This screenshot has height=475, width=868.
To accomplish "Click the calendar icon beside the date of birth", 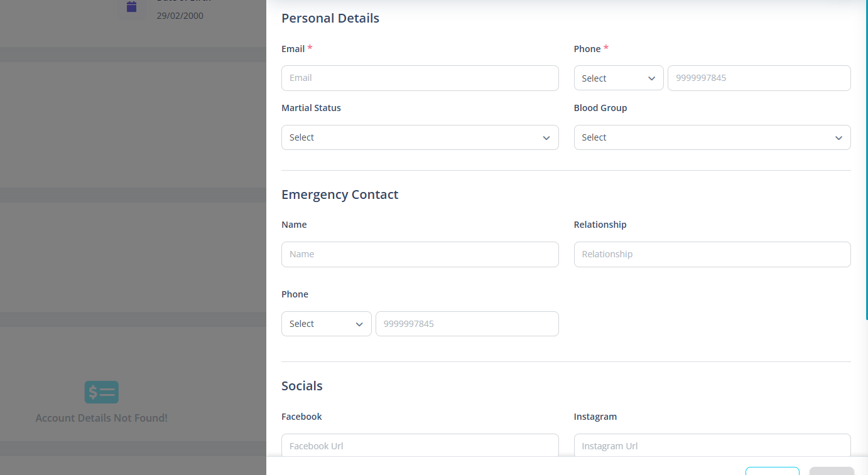I will tap(131, 8).
